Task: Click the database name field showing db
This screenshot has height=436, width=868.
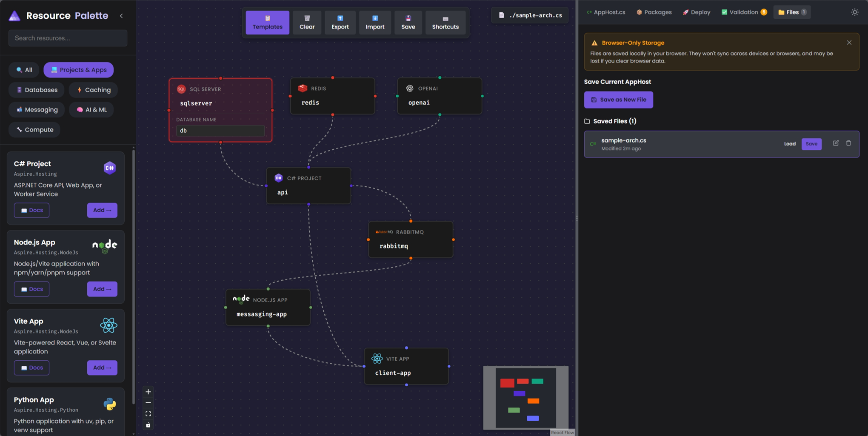Action: point(220,131)
